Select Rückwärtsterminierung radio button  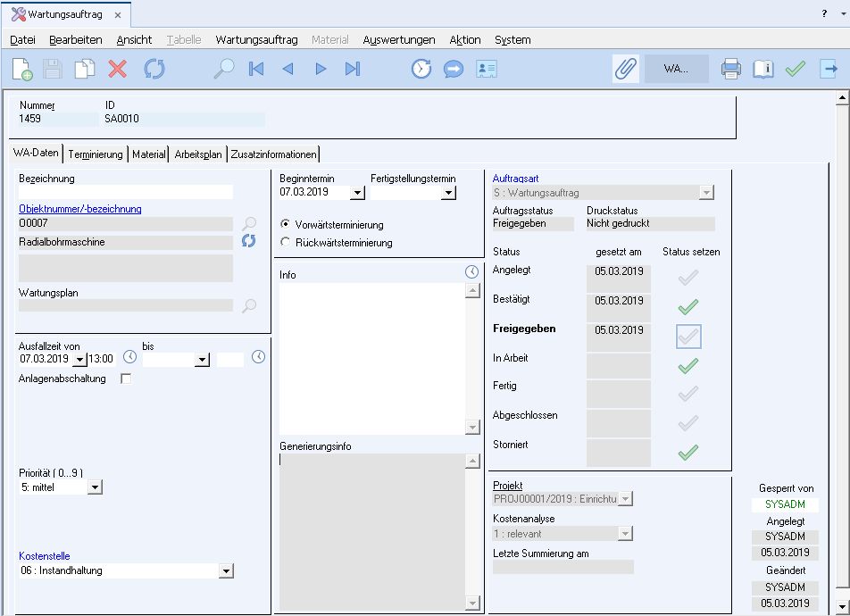coord(286,242)
